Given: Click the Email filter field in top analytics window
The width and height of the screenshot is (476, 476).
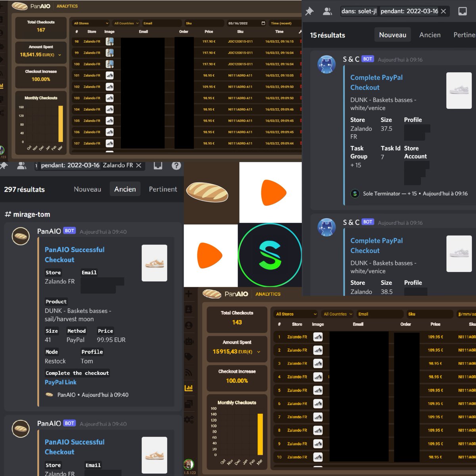Looking at the screenshot, I should 161,23.
